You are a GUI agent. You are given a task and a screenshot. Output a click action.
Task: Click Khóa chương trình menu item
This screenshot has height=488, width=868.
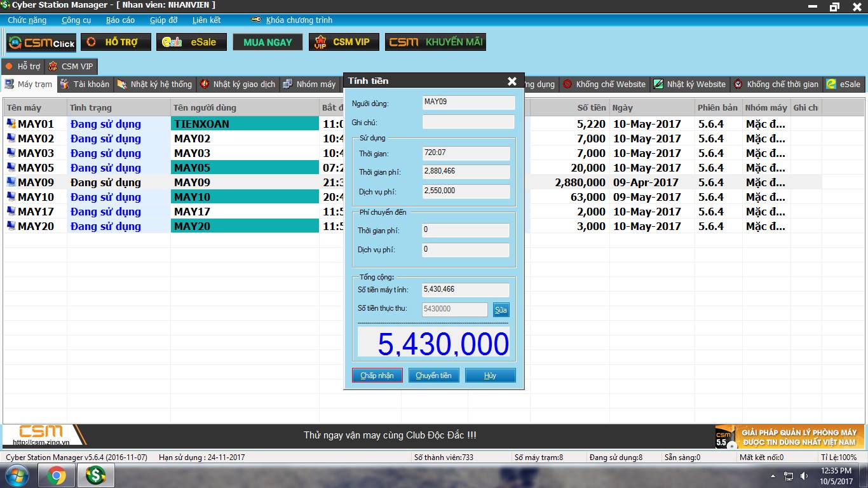point(299,20)
